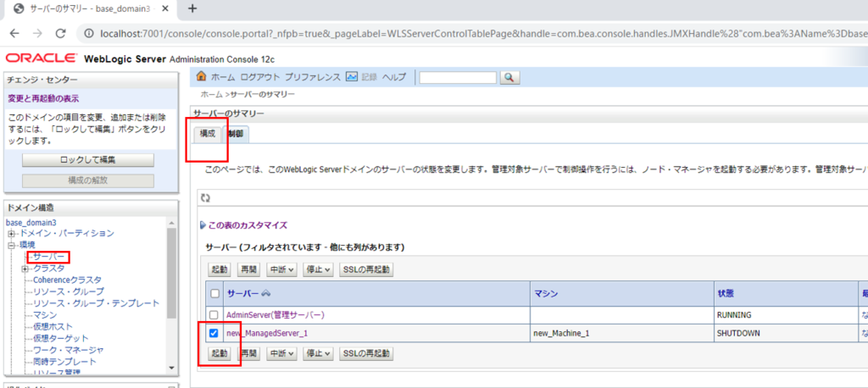Click the record icon beside 記録
868x388 pixels.
pos(352,77)
